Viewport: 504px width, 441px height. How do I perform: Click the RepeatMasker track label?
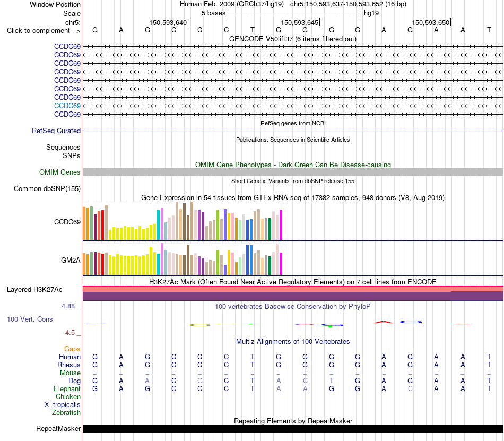(58, 428)
